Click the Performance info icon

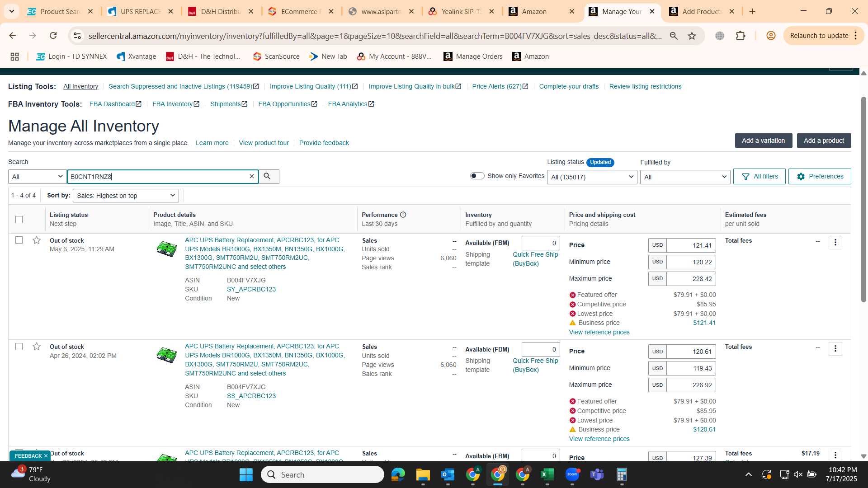403,215
